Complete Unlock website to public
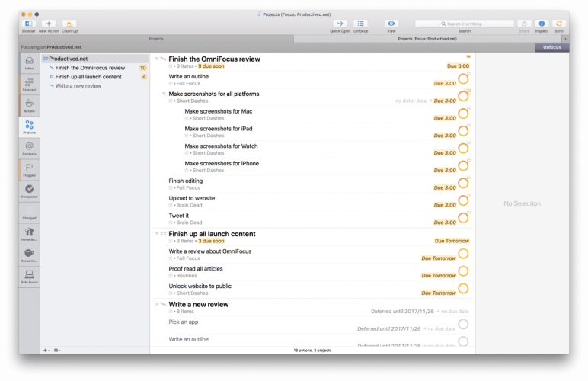This screenshot has height=381, width=588. pyautogui.click(x=463, y=288)
